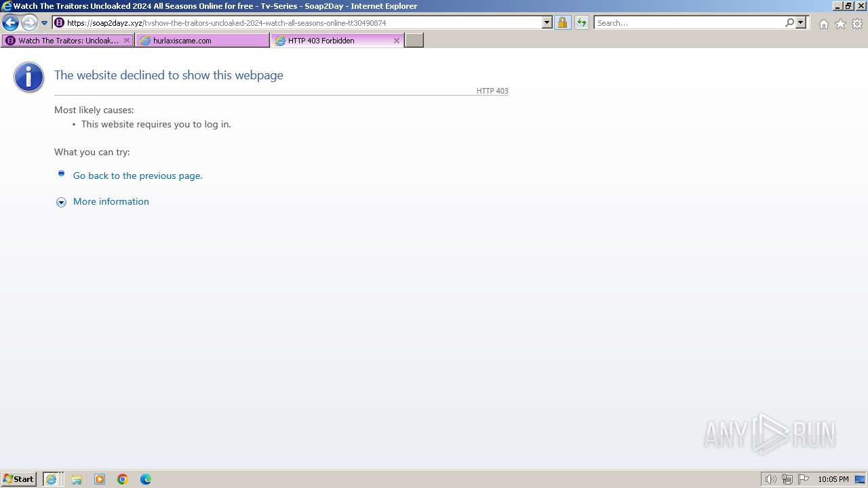The image size is (868, 488).
Task: Expand the address bar autocomplete dropdown
Action: click(547, 23)
